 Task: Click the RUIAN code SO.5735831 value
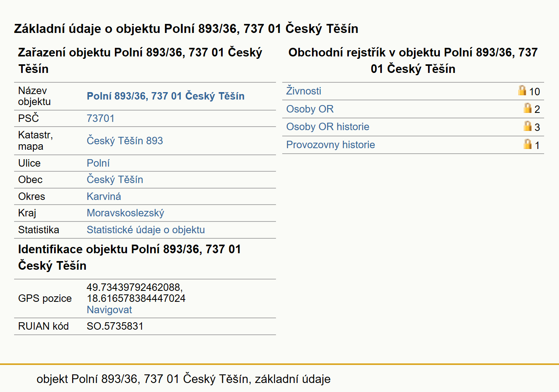coord(115,326)
